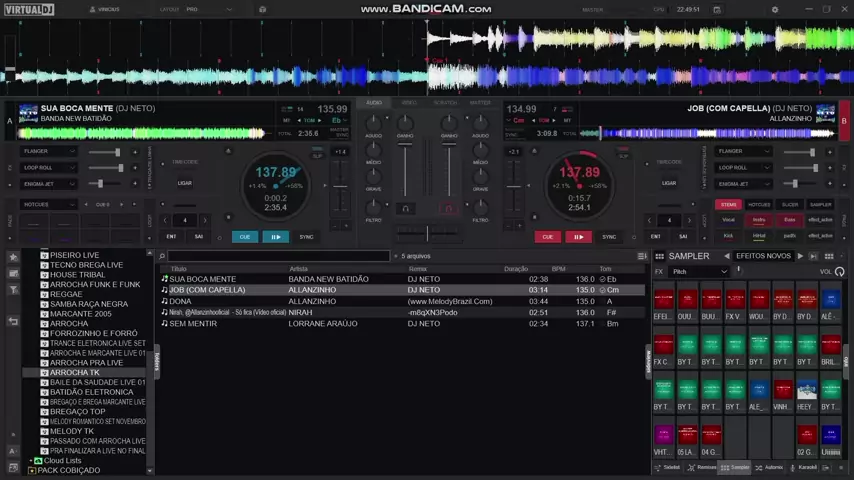
Task: Click the SAI loop-out button on deck B
Action: coord(683,237)
